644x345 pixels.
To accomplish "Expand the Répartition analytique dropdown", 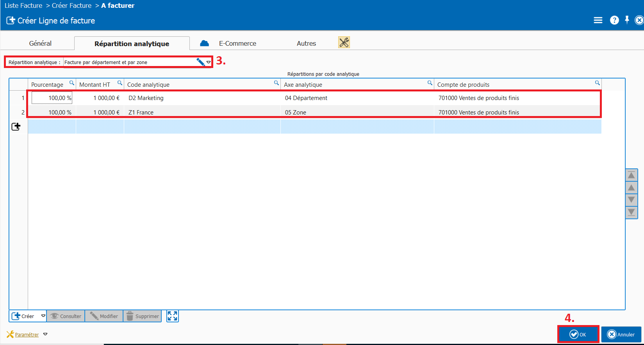I will pos(209,62).
